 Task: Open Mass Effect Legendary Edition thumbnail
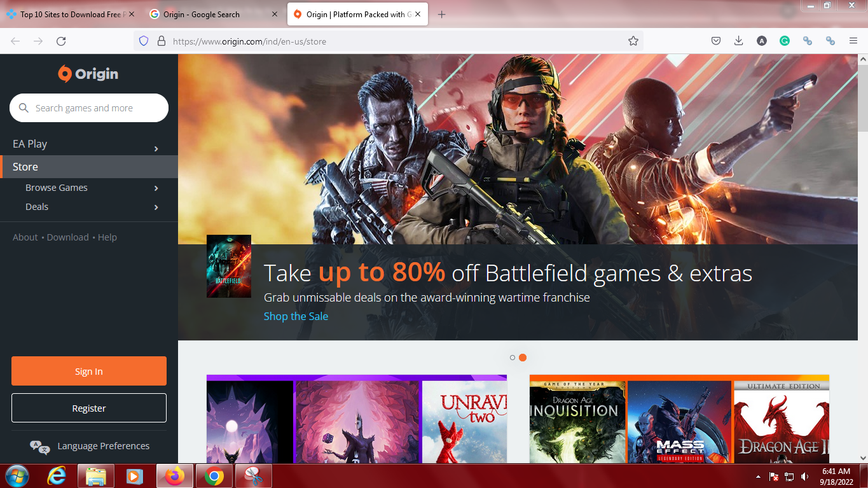click(x=679, y=422)
